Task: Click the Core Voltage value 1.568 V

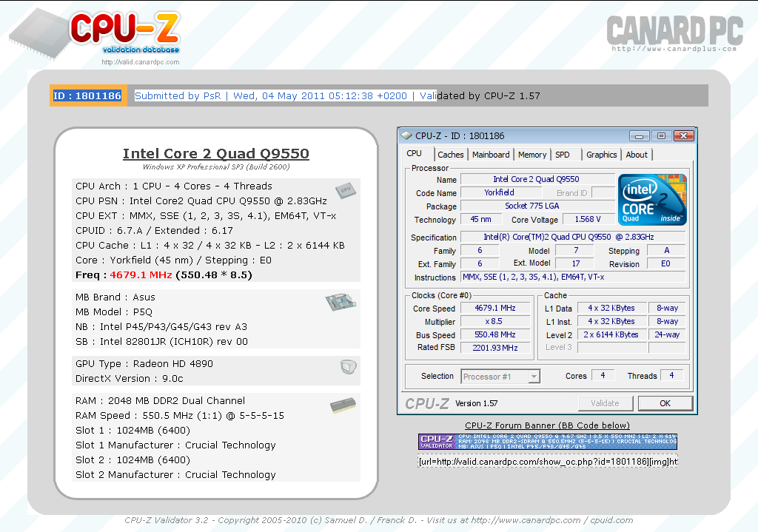Action: pos(587,219)
